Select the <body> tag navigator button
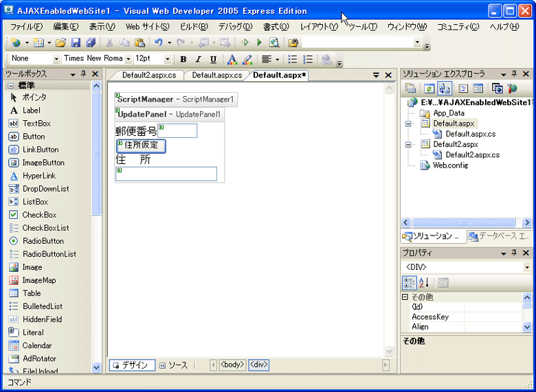Screen dimensions: 536x392 pos(232,365)
